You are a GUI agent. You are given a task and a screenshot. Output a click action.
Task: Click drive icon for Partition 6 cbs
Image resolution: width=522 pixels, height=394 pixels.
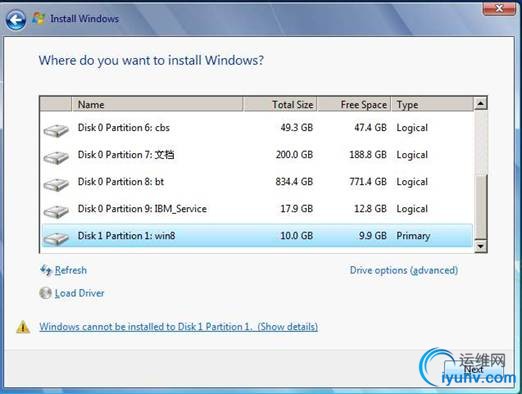pos(56,130)
